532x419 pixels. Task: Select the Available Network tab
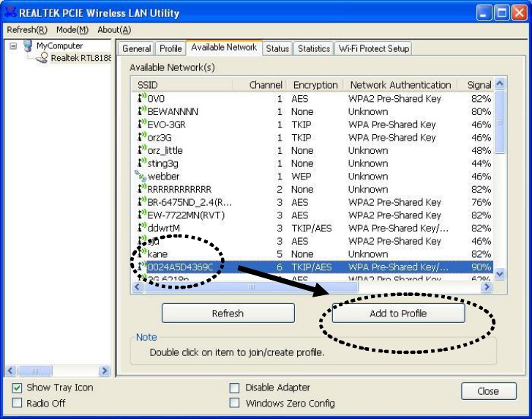(224, 47)
